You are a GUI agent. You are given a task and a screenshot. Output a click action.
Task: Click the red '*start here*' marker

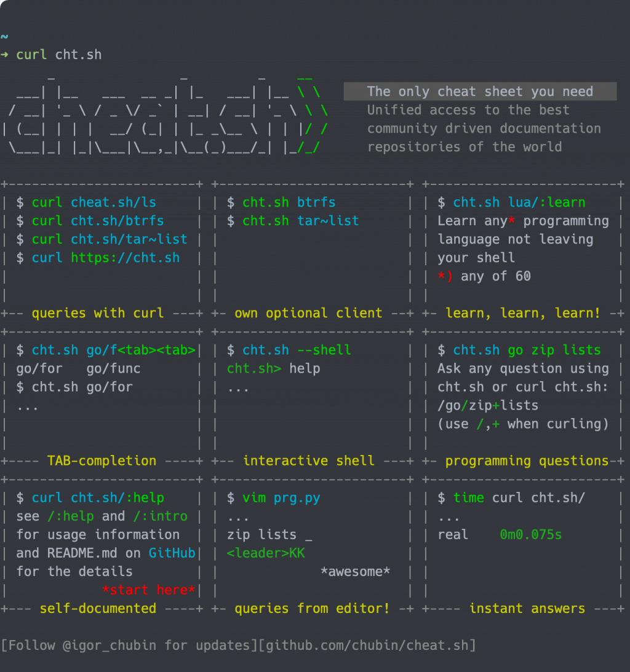point(148,590)
